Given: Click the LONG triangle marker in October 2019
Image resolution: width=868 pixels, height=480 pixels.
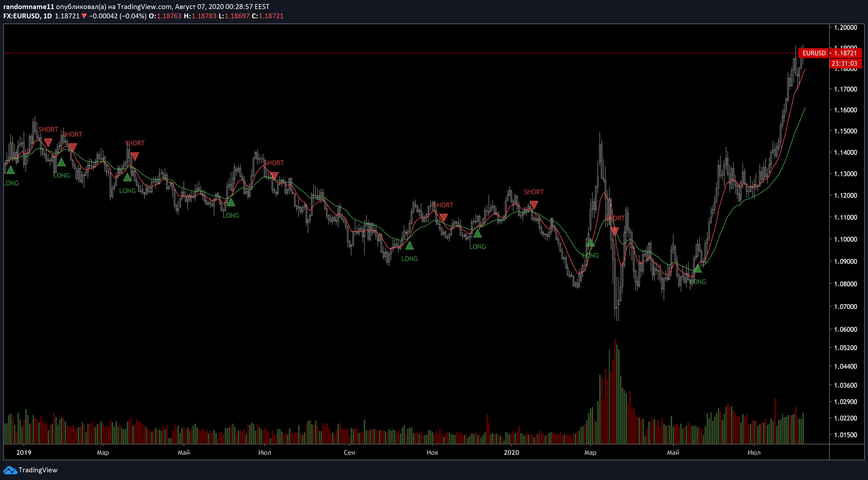Looking at the screenshot, I should [409, 245].
